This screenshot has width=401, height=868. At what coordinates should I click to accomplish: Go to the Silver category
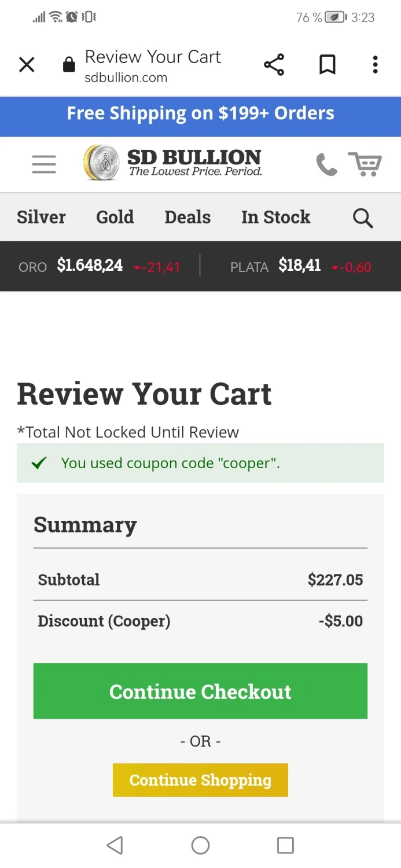[41, 218]
